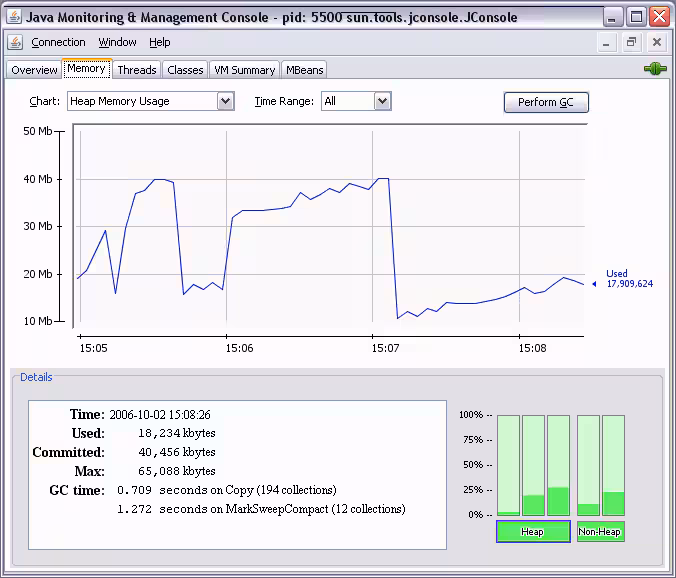Click the 100% percentage scale label
Viewport: 676px width, 578px height.
click(471, 415)
